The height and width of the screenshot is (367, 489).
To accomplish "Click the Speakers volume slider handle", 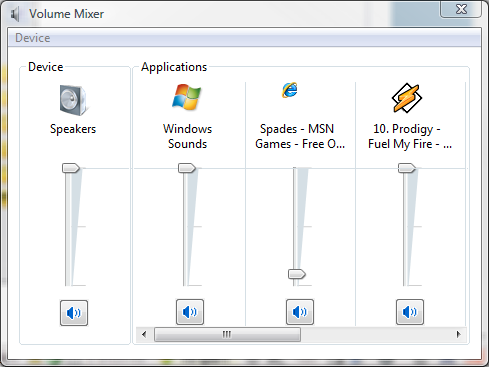I will [x=71, y=168].
